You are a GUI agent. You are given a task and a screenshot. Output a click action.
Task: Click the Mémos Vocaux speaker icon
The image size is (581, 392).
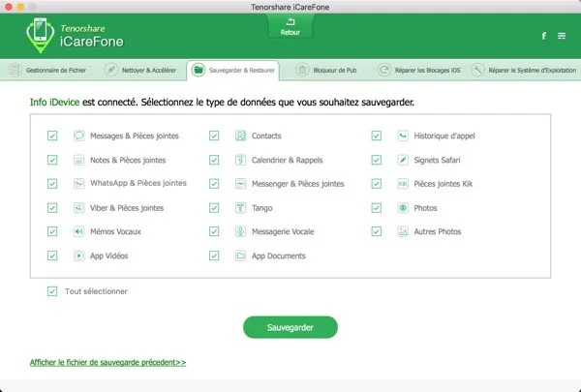pyautogui.click(x=79, y=231)
